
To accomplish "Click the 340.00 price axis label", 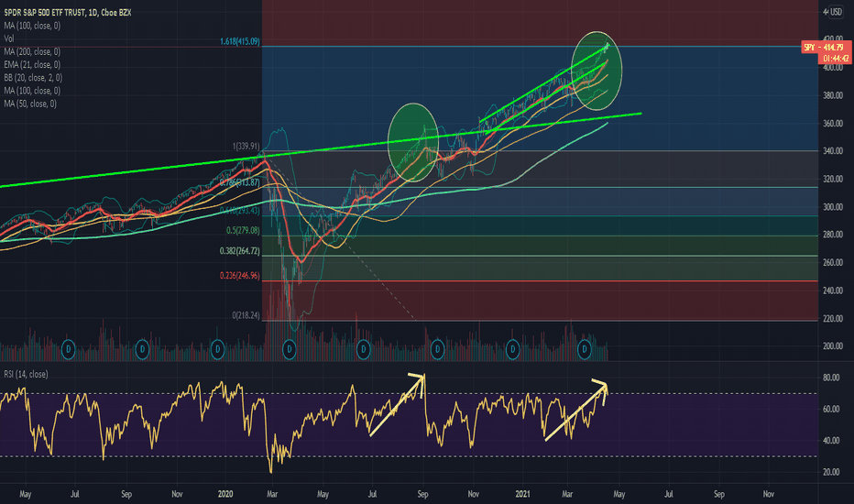I will coord(833,151).
